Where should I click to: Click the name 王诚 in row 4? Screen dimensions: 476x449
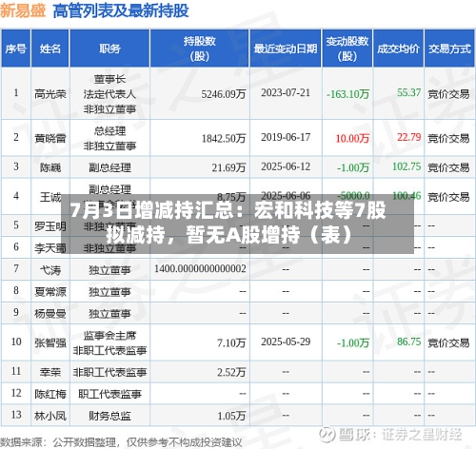(50, 197)
